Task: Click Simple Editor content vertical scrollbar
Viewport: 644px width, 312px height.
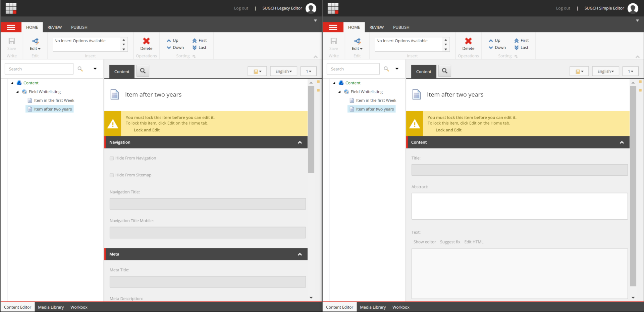Action: click(633, 186)
